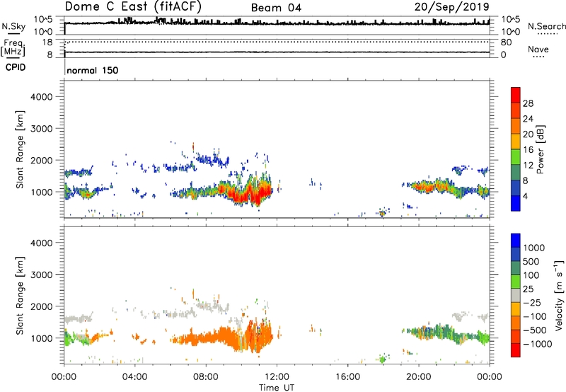566x392 pixels.
Task: Click the 'N.Sky' legend label
Action: tap(13, 26)
